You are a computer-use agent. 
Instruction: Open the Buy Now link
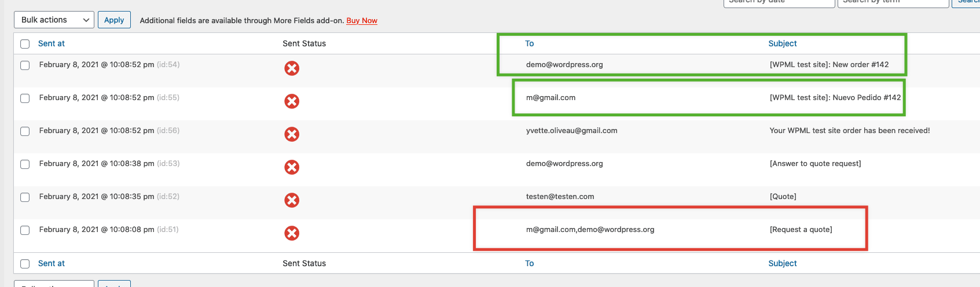pos(362,21)
